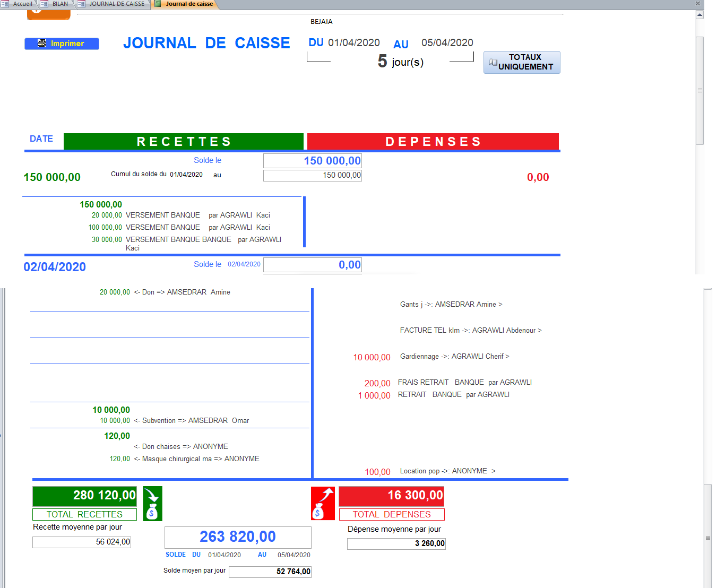Select the 30 000,00 VERSEMENT BANQUE BANQUE row
The image size is (725, 588).
click(x=186, y=244)
